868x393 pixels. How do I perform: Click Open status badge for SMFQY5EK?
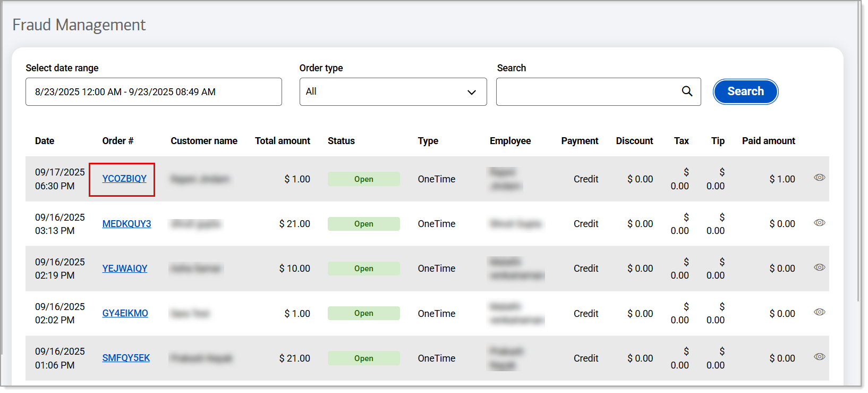[364, 358]
